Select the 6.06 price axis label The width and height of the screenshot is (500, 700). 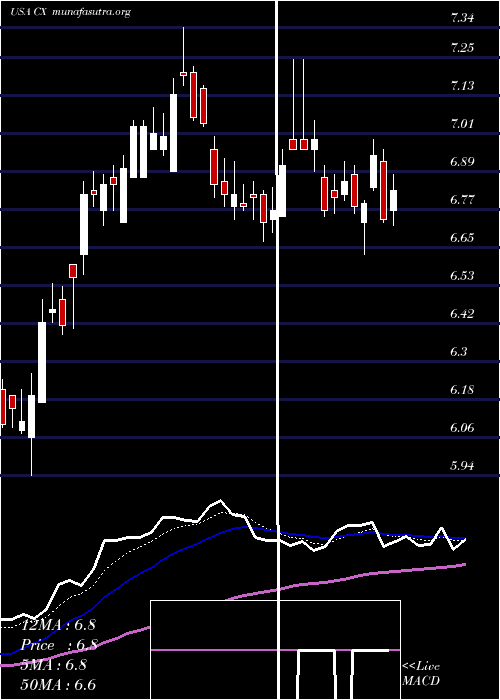pyautogui.click(x=462, y=428)
